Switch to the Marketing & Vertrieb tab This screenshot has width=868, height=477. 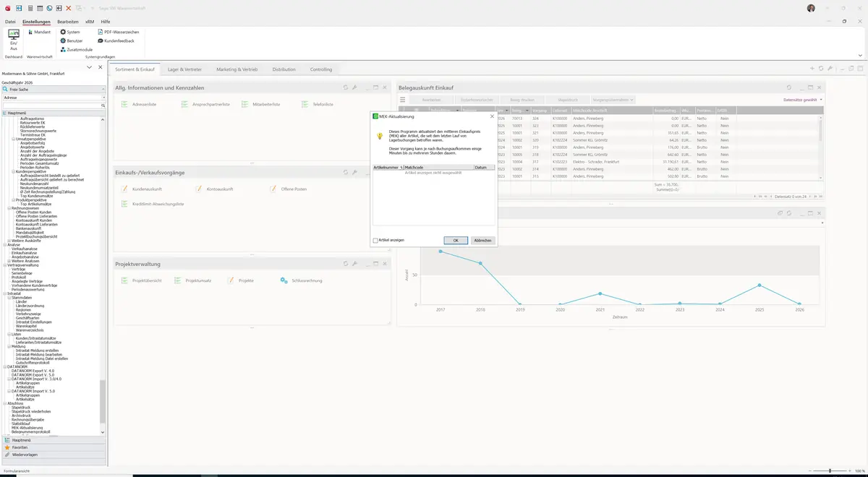pos(237,69)
